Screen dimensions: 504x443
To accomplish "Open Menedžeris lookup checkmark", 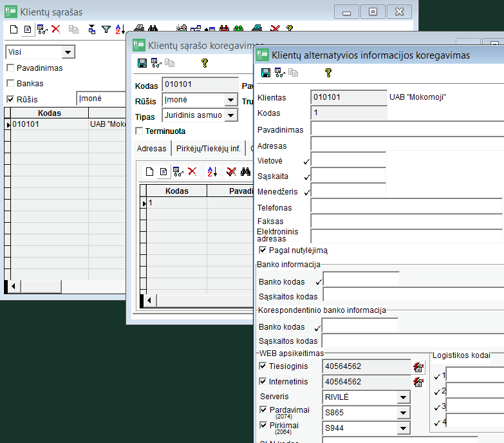I will [307, 193].
